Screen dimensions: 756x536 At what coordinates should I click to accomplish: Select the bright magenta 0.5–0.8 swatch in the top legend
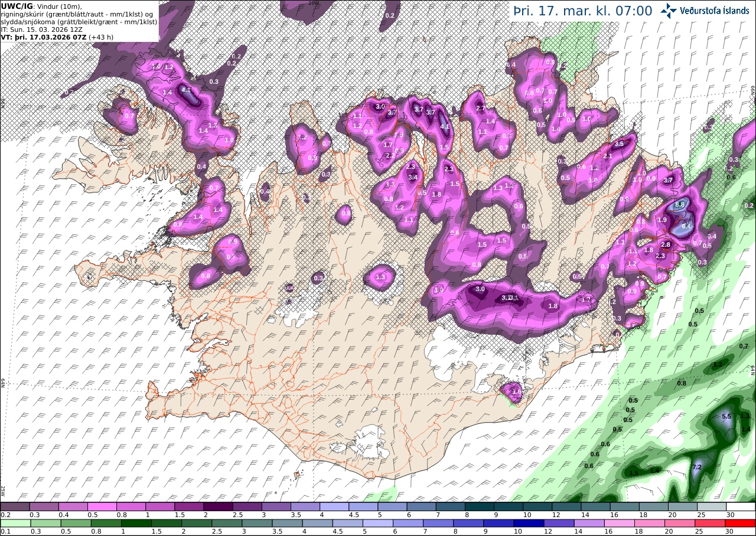pyautogui.click(x=102, y=506)
